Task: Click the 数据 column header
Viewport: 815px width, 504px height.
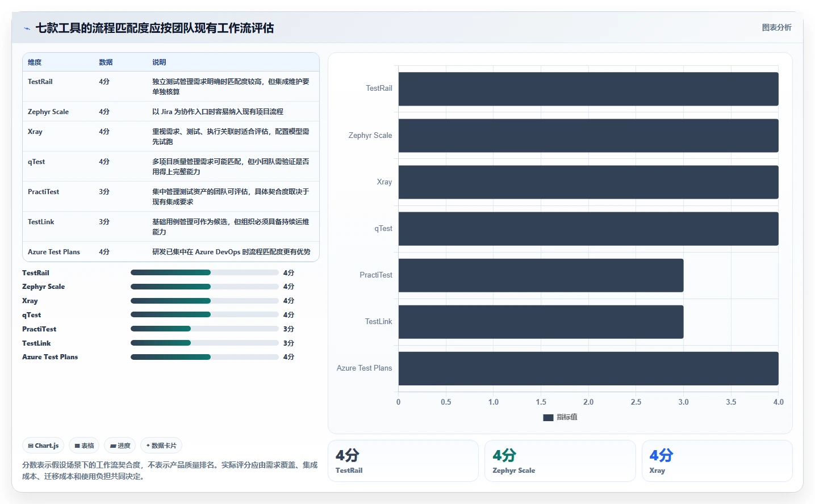Action: pos(106,62)
